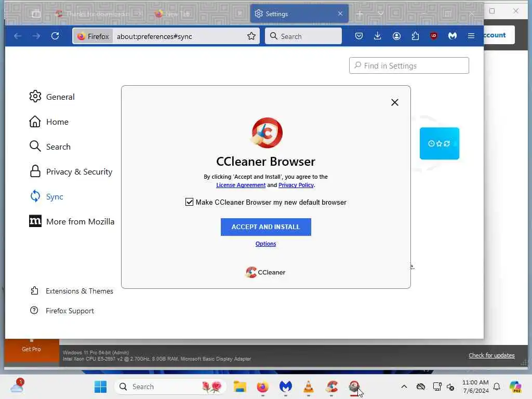Go forward in Firefox history
This screenshot has width=532, height=399.
36,36
